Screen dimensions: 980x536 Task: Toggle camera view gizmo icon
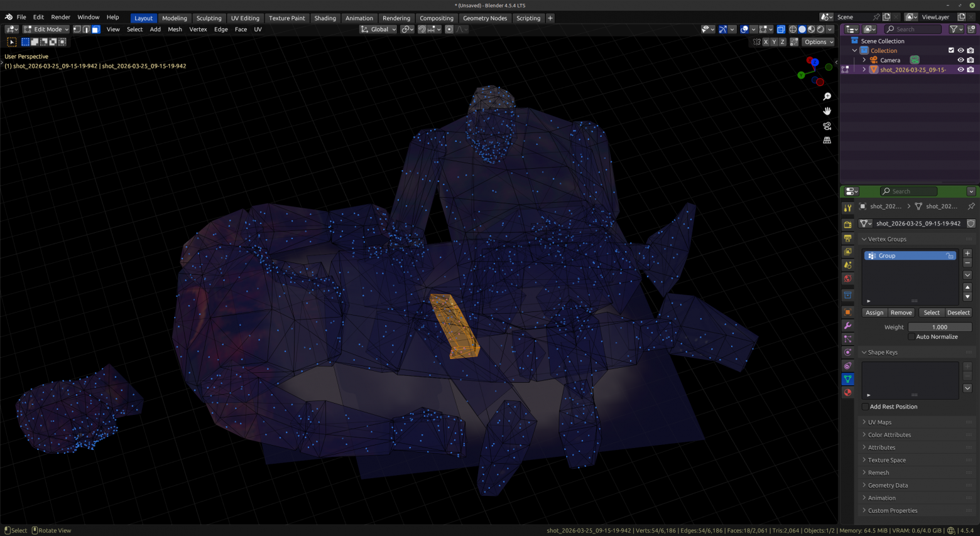[827, 126]
